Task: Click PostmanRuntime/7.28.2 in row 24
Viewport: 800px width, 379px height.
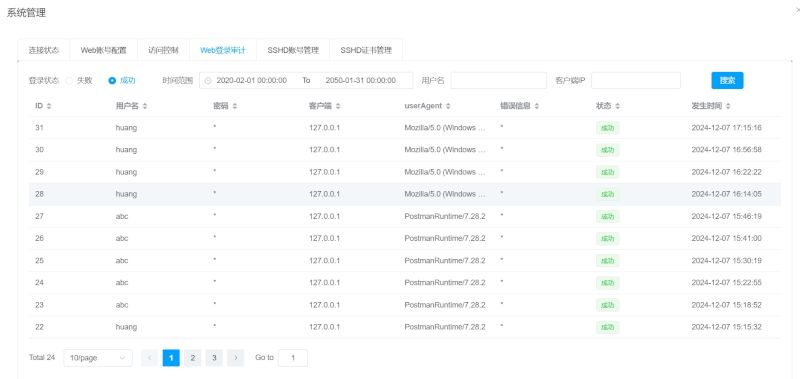Action: tap(445, 283)
